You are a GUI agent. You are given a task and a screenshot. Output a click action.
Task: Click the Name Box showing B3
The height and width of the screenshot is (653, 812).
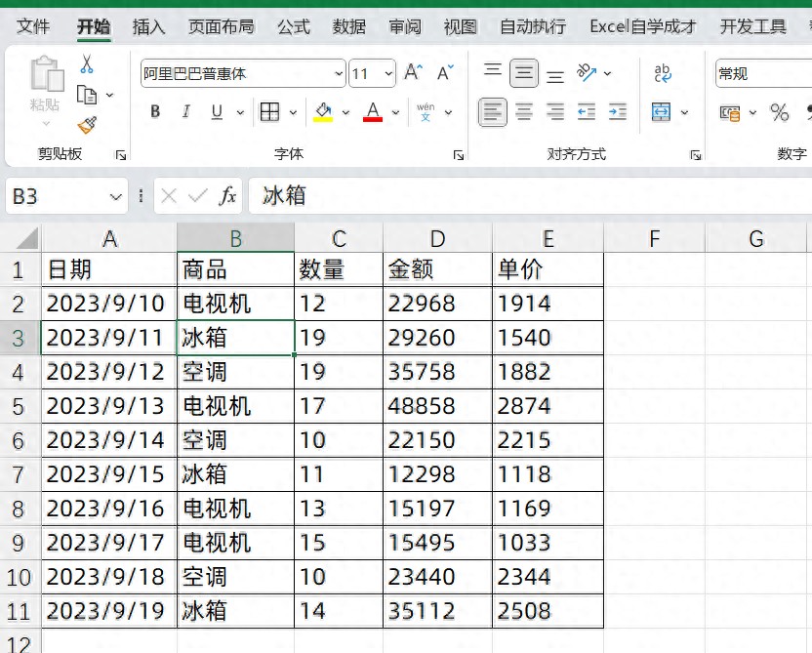coord(57,196)
